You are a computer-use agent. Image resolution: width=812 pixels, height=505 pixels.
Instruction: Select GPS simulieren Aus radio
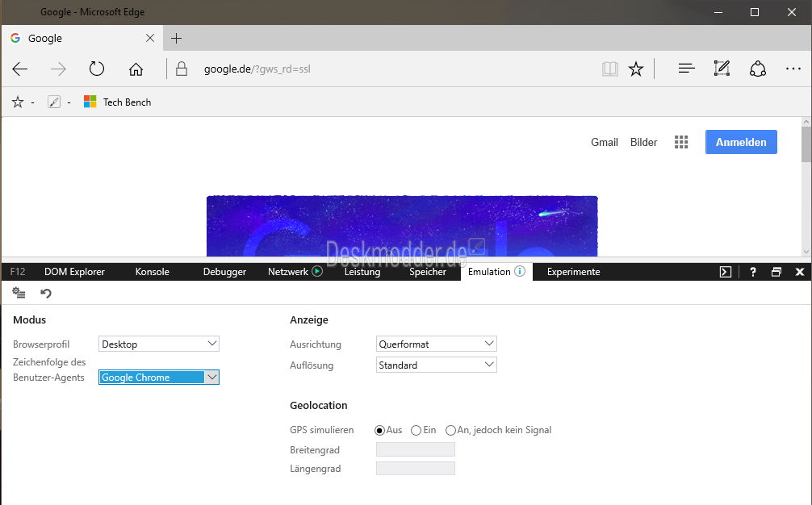point(379,430)
